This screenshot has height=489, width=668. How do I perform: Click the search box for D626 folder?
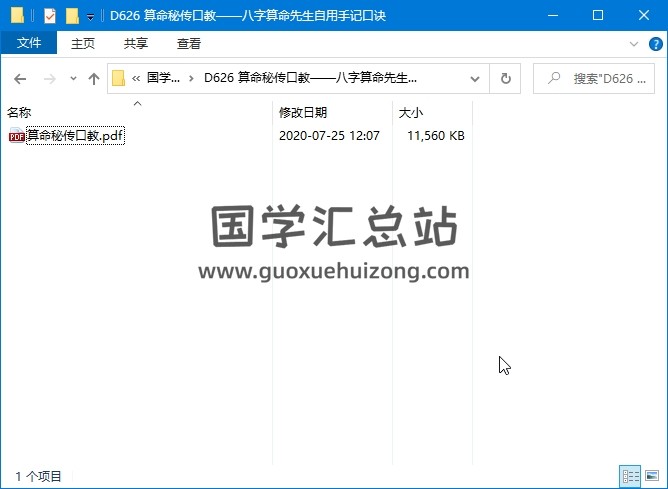pyautogui.click(x=600, y=78)
